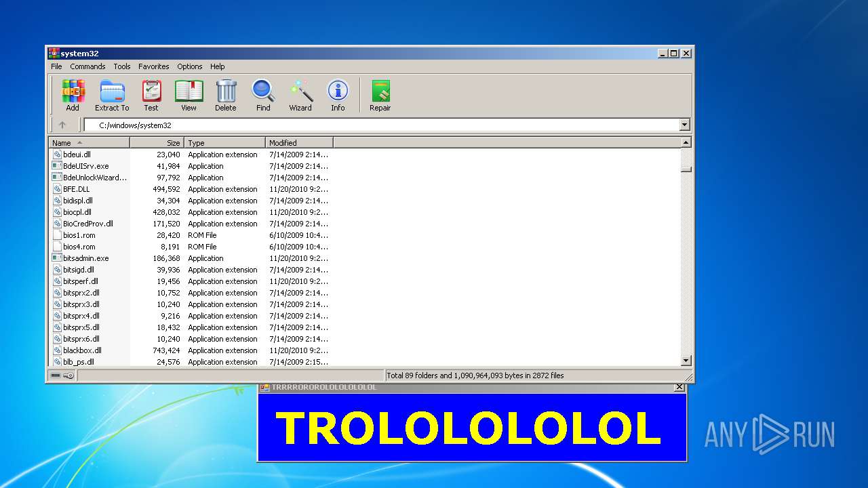
Task: Click the Delete trash icon
Action: pyautogui.click(x=226, y=95)
